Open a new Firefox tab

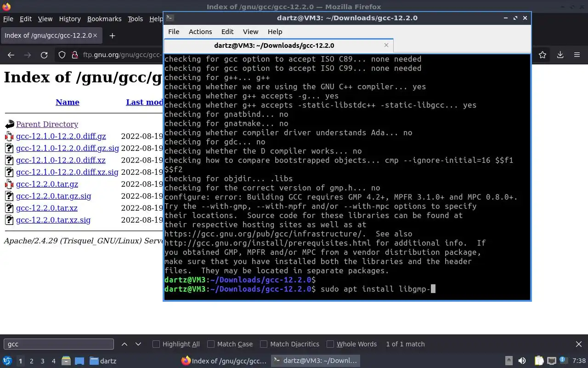point(112,35)
